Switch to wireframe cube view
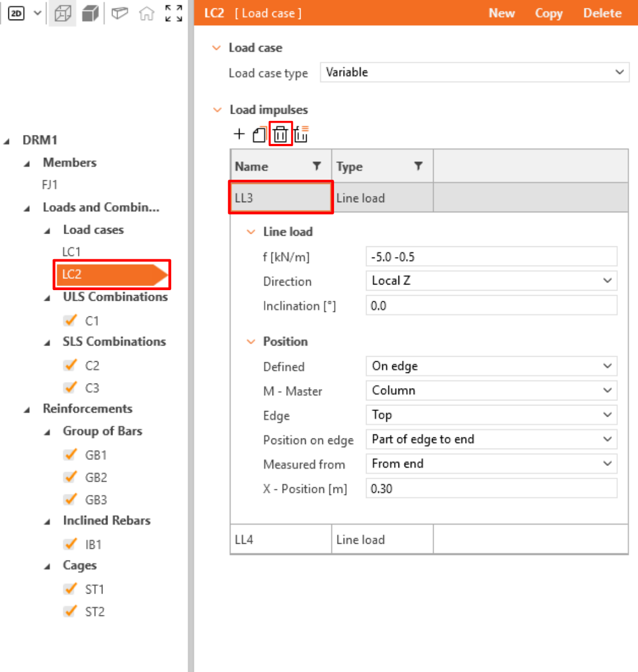This screenshot has width=638, height=672. [x=63, y=13]
